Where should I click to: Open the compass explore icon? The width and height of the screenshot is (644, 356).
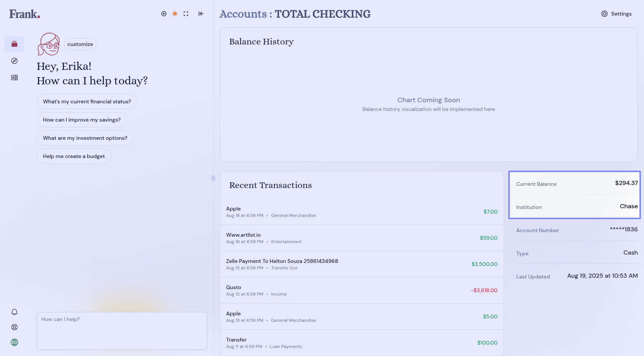click(14, 61)
